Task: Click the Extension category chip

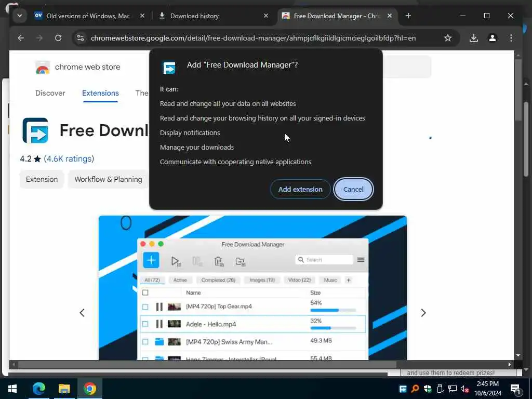Action: (42, 179)
